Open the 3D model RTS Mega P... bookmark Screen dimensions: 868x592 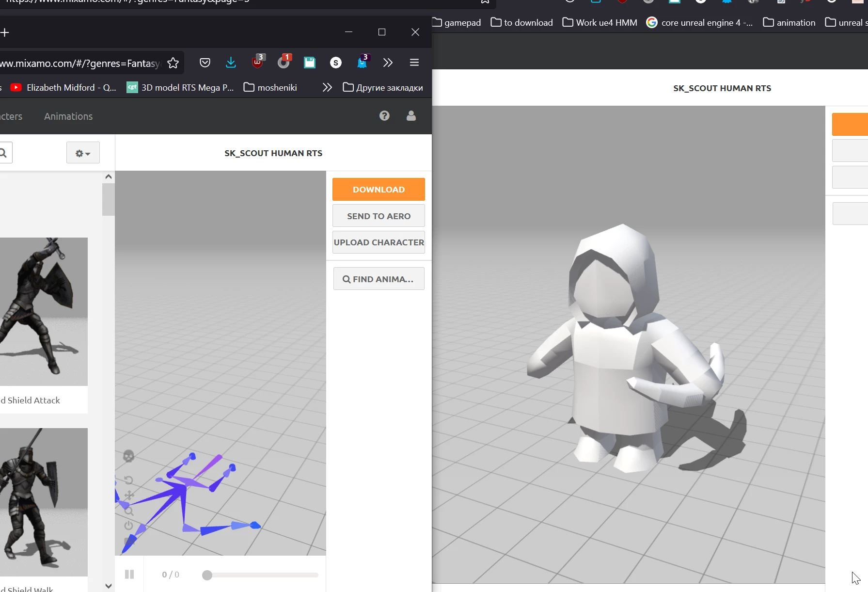pyautogui.click(x=180, y=88)
